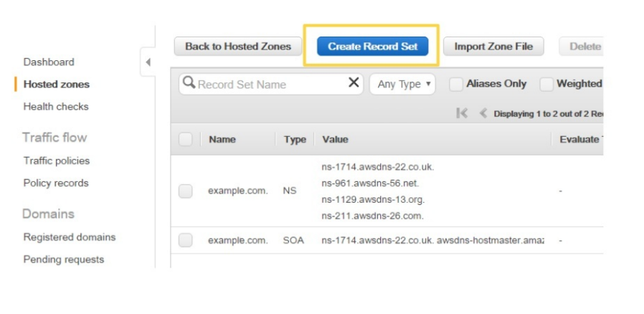Sort records by Name column
Screen dimensions: 644x314
pyautogui.click(x=222, y=139)
